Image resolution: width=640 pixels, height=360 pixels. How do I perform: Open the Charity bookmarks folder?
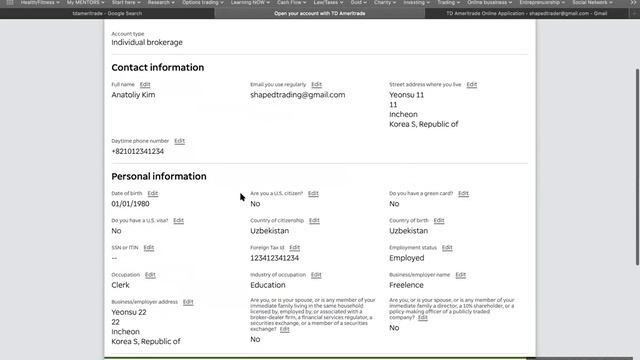(x=384, y=2)
